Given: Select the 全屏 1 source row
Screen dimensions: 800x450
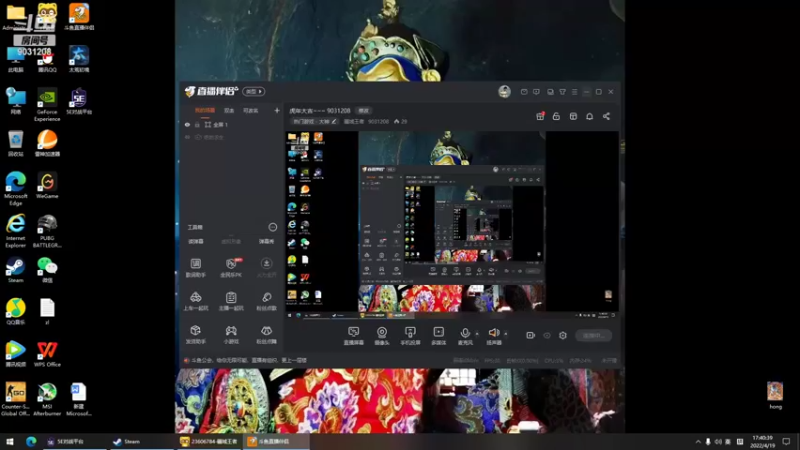Looking at the screenshot, I should tap(232, 124).
